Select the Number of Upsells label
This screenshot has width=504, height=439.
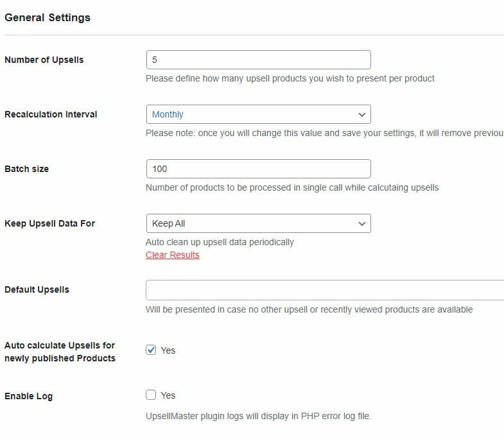pos(44,60)
